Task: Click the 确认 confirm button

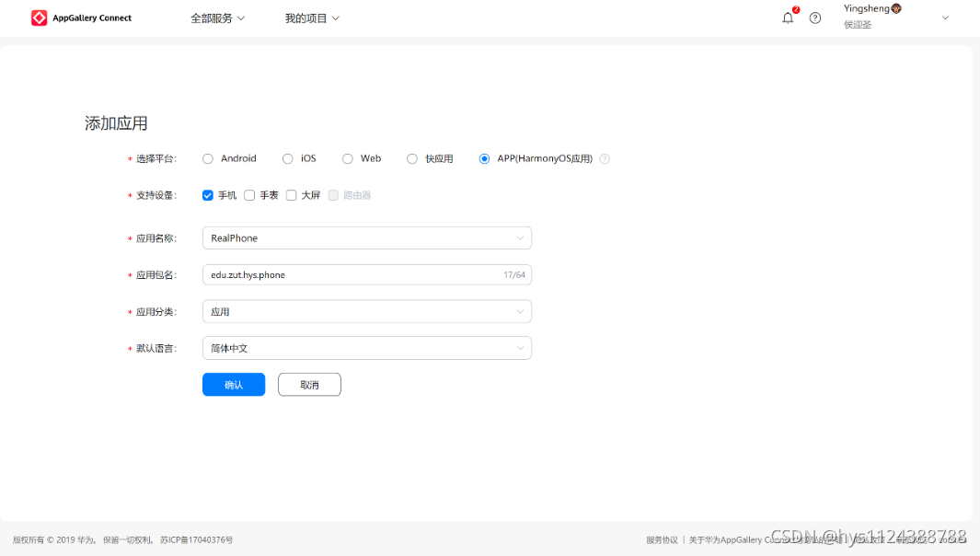Action: click(x=233, y=384)
